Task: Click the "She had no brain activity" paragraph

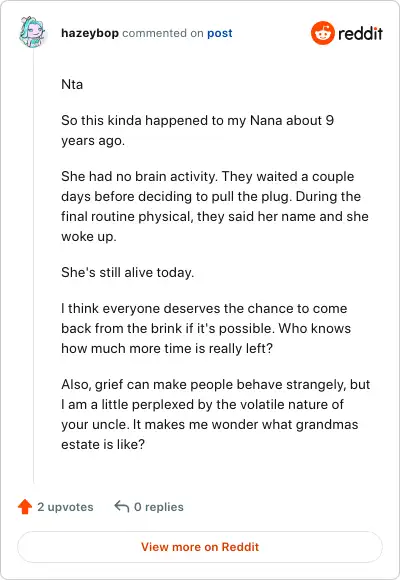Action: click(215, 206)
